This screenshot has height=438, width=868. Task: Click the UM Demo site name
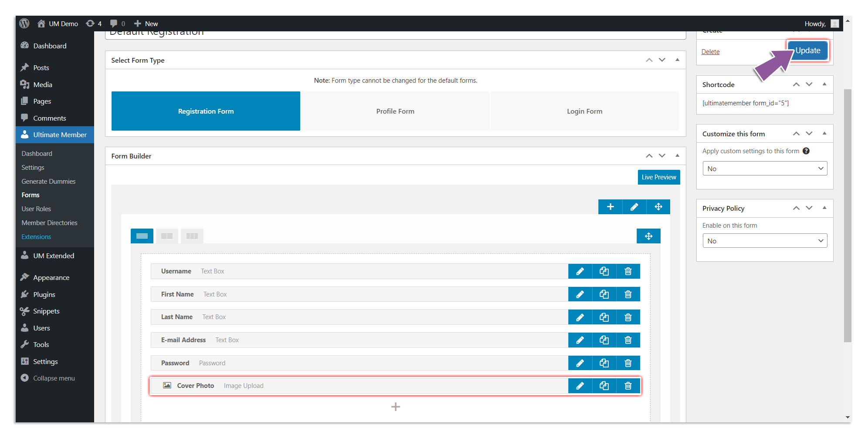tap(58, 24)
